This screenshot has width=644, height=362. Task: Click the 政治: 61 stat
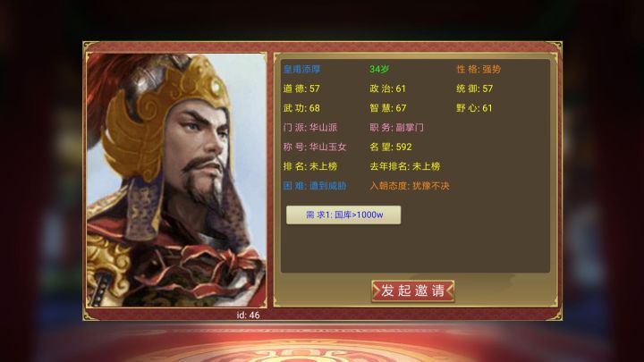coord(387,88)
